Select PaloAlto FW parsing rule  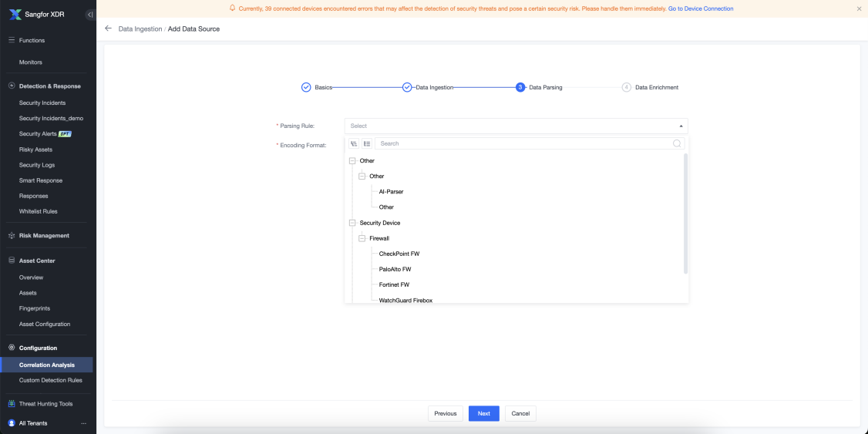[x=395, y=269]
